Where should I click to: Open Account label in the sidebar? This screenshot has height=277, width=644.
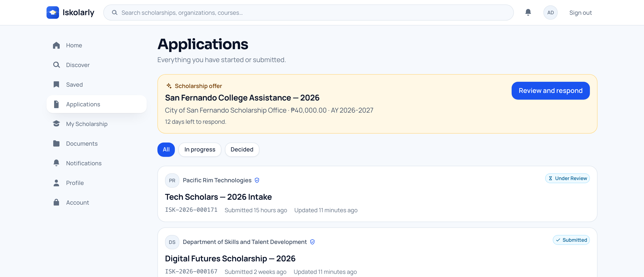(78, 202)
